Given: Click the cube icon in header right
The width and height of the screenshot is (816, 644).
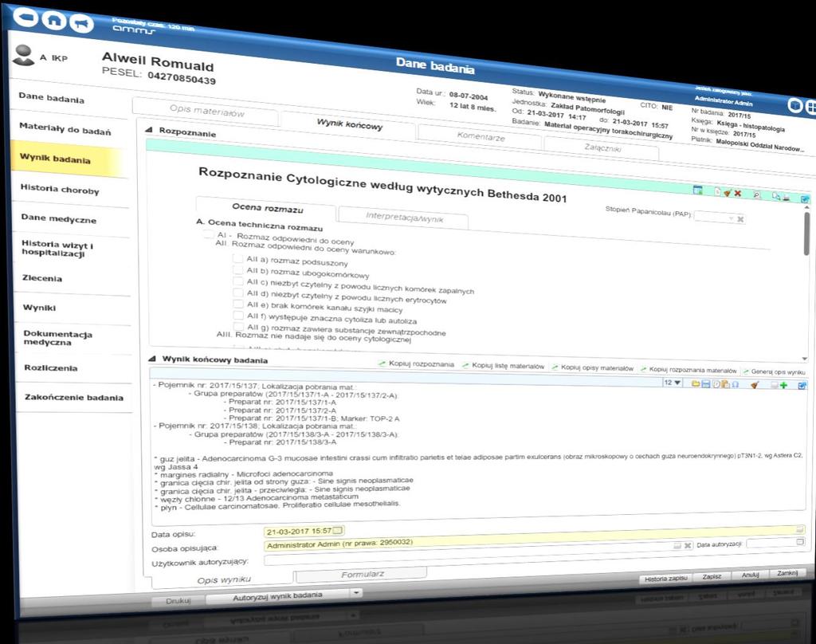Looking at the screenshot, I should [x=794, y=105].
